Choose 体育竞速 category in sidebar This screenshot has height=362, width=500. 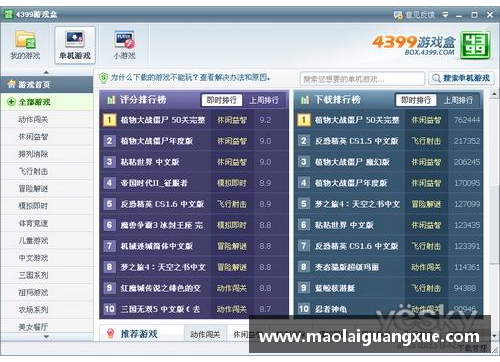point(47,223)
